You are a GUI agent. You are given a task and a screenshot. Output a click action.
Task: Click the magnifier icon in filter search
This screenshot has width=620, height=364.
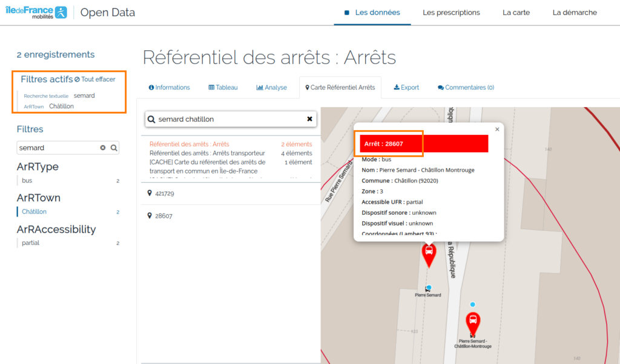[114, 148]
